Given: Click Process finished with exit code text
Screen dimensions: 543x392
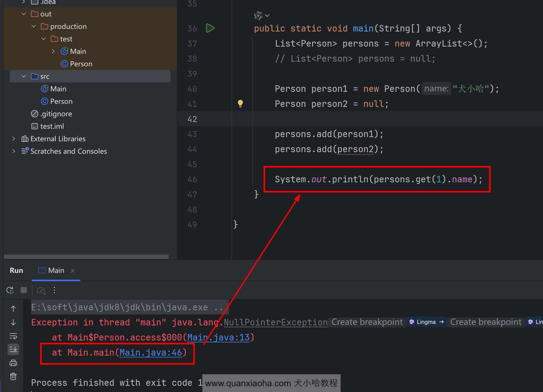Looking at the screenshot, I should (x=117, y=383).
